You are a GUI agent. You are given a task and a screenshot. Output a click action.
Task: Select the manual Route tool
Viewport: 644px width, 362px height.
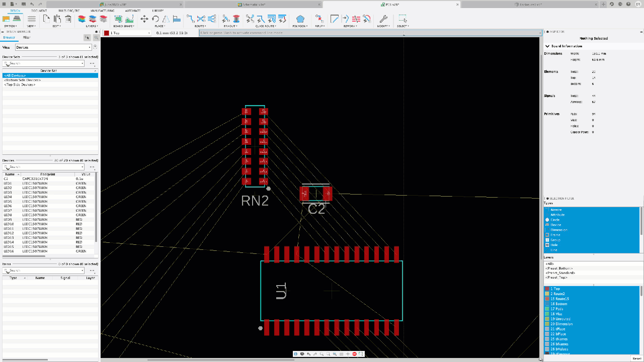click(190, 19)
